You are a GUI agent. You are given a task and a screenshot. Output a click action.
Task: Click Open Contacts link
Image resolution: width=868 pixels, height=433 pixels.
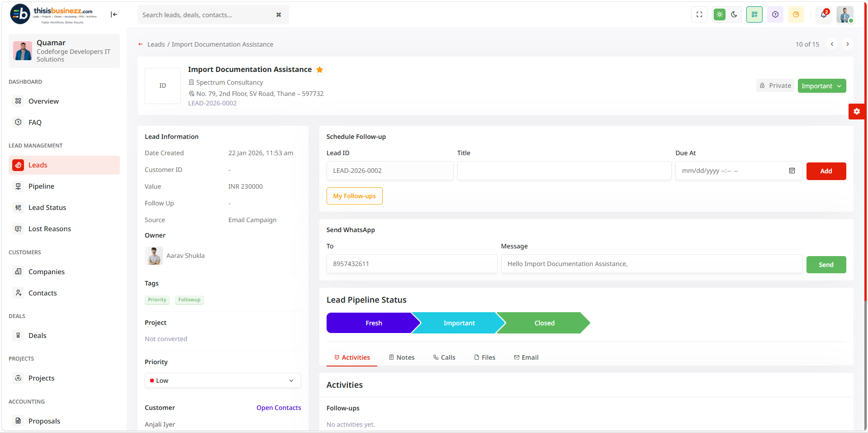coord(279,408)
